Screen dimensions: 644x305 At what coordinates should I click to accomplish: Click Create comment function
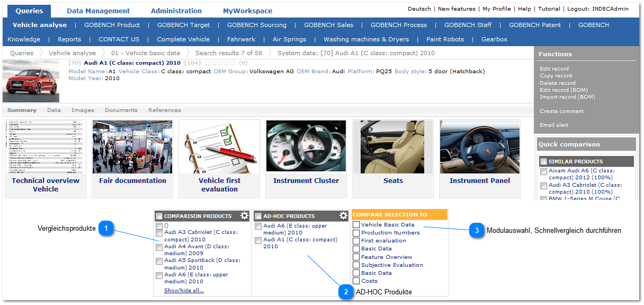tap(562, 111)
